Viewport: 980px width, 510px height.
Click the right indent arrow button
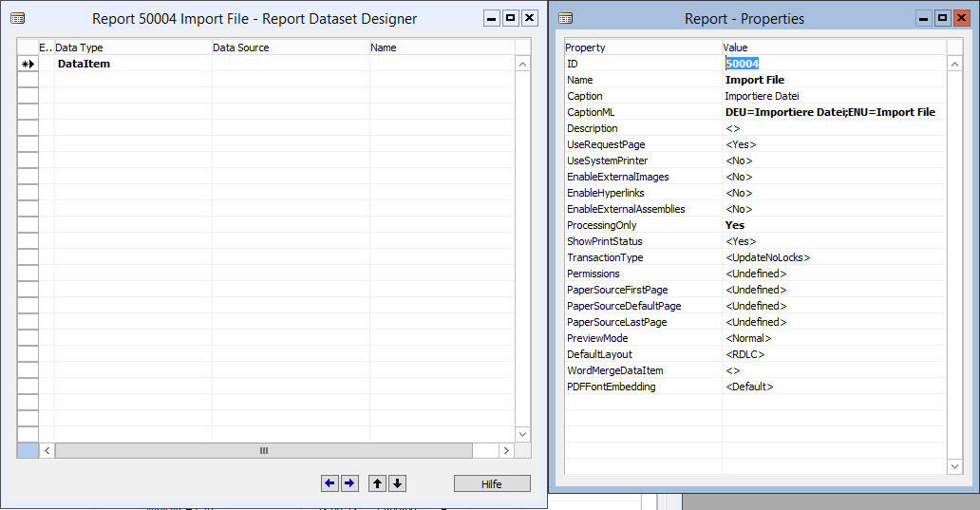click(350, 483)
